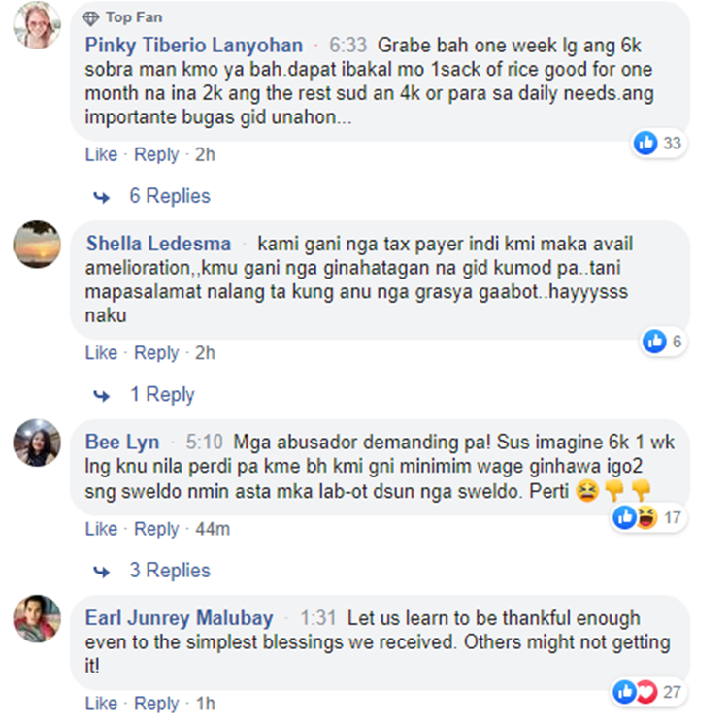Open Pinky Tiberio Lanyohan's profile name
Image resolution: width=728 pixels, height=722 pixels.
(194, 45)
